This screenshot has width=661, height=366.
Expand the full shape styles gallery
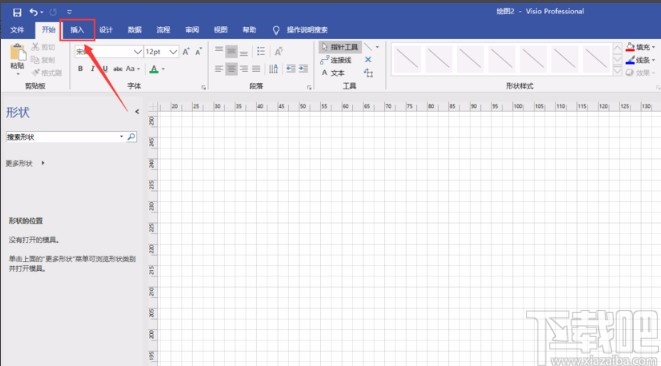coord(617,72)
